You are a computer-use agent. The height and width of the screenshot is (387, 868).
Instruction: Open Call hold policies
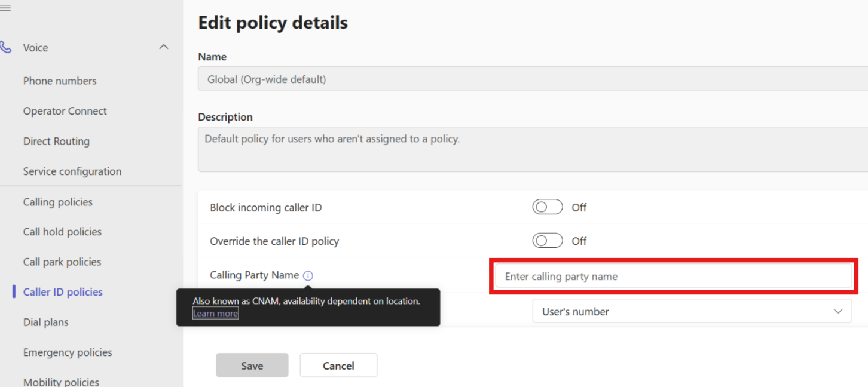pos(62,232)
